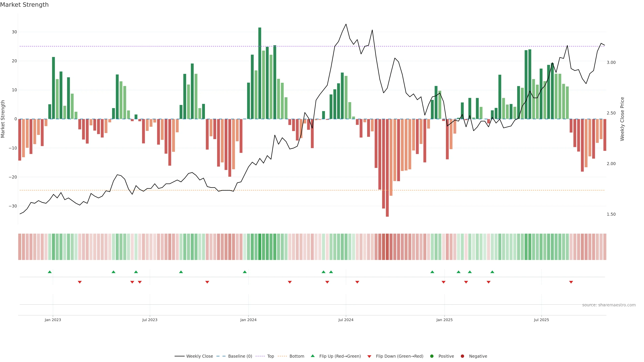Click the last red flip-down marker after Jul 2025
Viewport: 644px width, 362px height.
click(x=571, y=282)
